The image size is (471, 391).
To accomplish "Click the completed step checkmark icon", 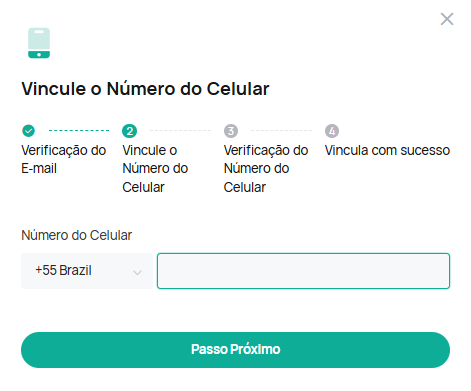I will tap(28, 131).
